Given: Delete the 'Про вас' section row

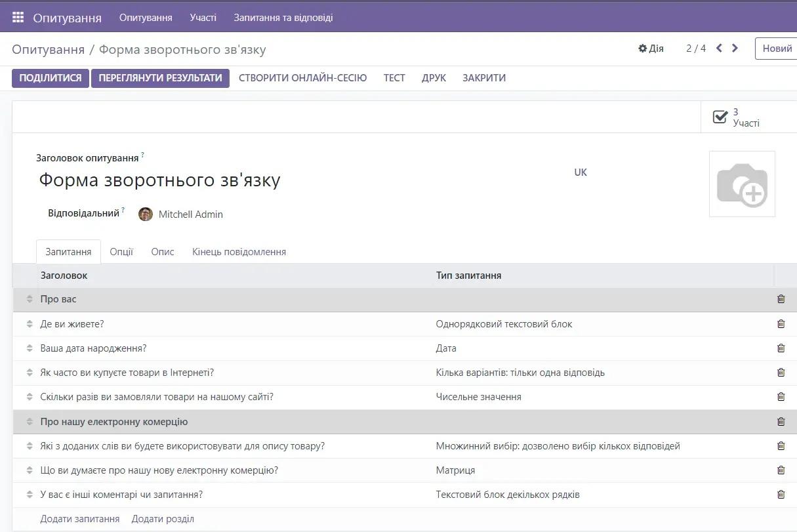Looking at the screenshot, I should [781, 299].
